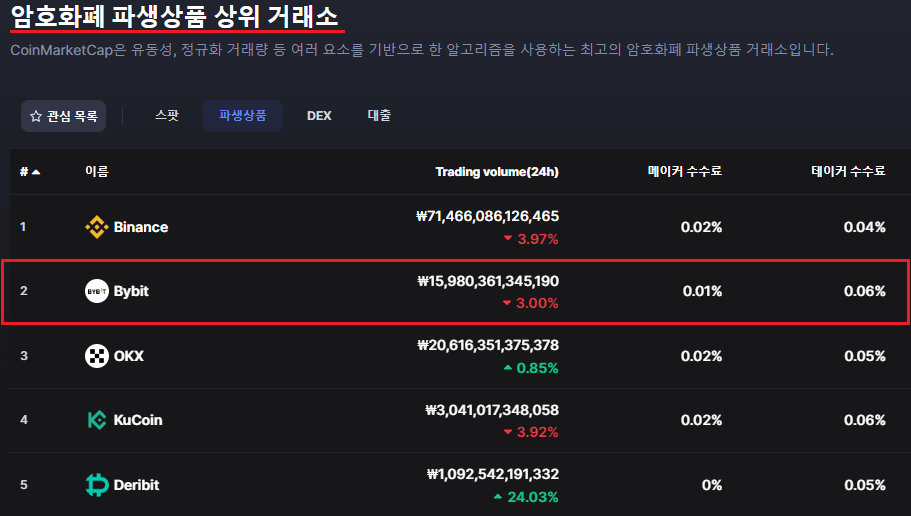
Task: Open the Binance exchange link
Action: (x=141, y=227)
